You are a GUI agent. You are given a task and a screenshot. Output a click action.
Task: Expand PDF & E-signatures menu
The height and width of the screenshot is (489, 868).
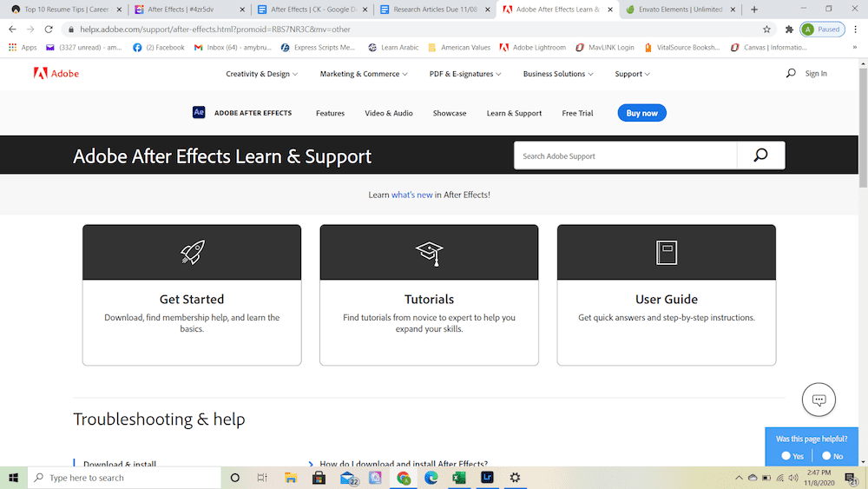tap(465, 74)
